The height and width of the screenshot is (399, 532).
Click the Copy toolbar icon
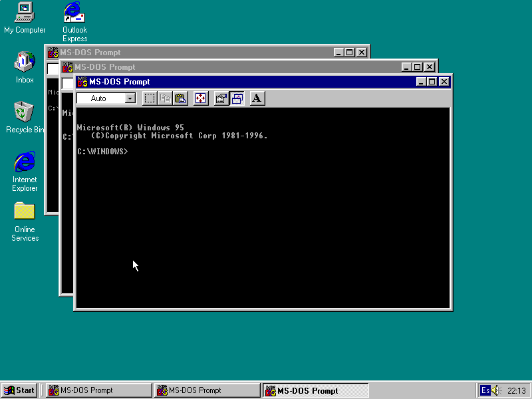(x=165, y=98)
